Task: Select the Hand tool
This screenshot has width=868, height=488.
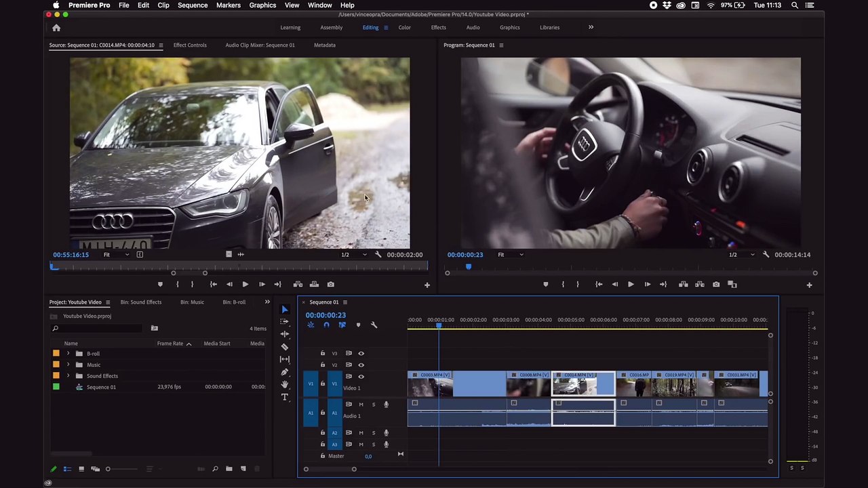Action: coord(285,384)
